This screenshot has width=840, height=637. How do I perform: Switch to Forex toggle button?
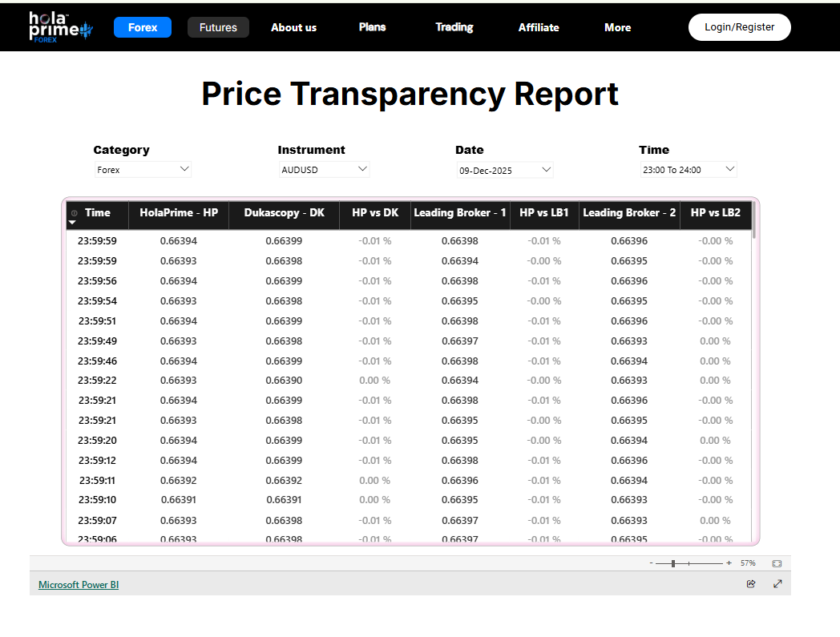coord(143,27)
